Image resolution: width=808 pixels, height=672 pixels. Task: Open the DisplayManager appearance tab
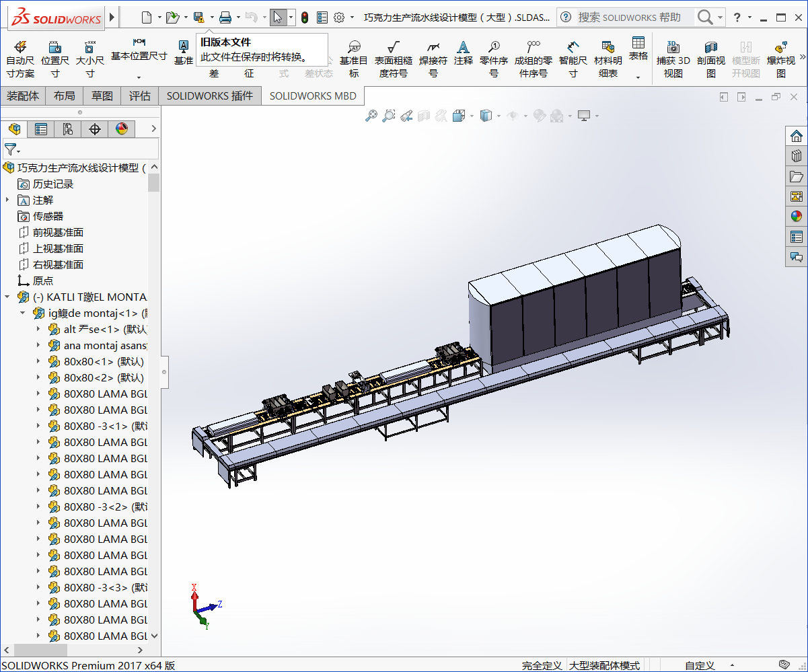pyautogui.click(x=122, y=129)
